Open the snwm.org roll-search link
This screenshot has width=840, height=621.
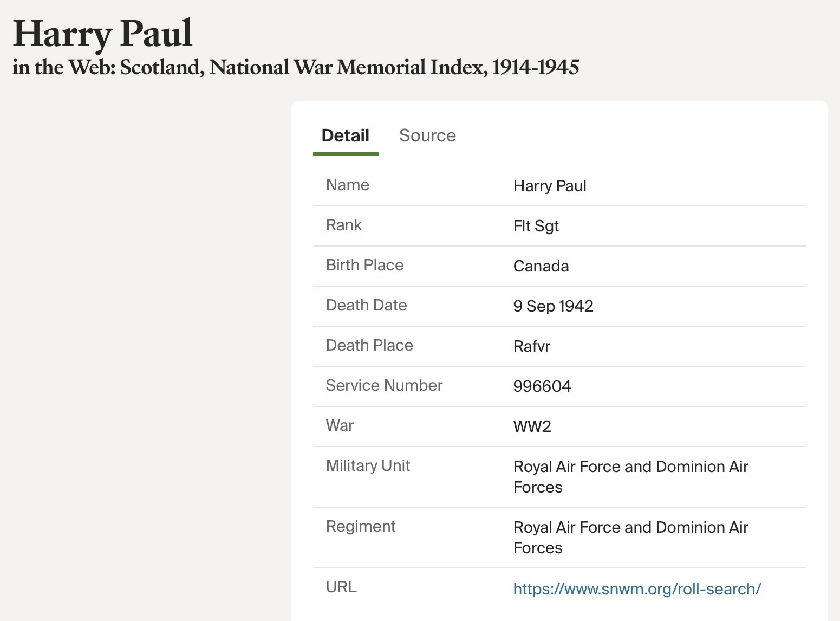pyautogui.click(x=637, y=589)
